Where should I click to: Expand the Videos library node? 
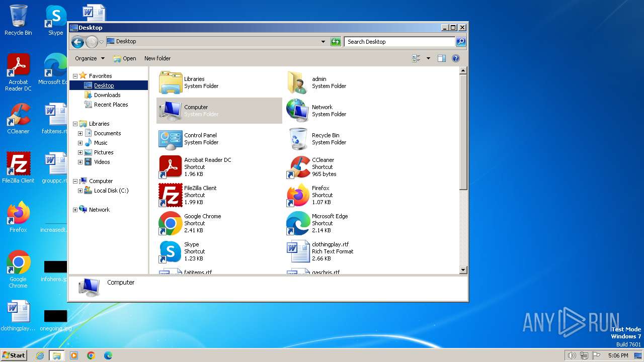tap(80, 162)
